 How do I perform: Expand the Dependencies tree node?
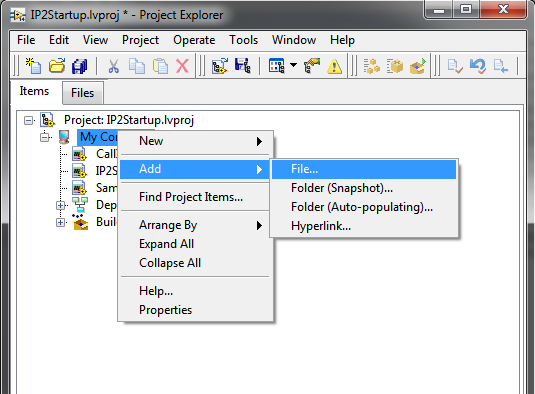click(60, 205)
